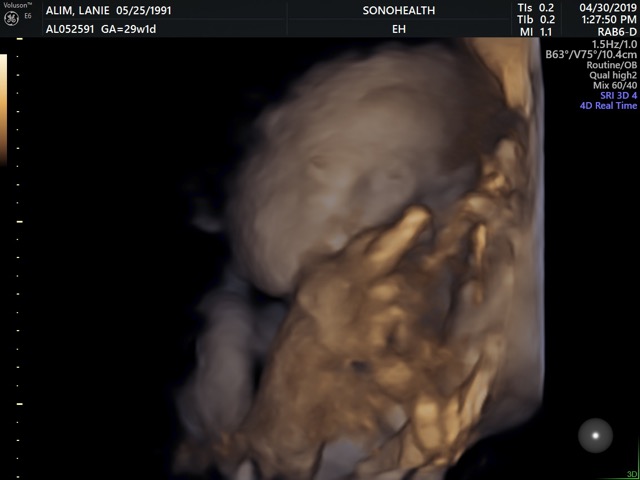The image size is (640, 480).
Task: Click the "EH" operator label
Action: (399, 29)
